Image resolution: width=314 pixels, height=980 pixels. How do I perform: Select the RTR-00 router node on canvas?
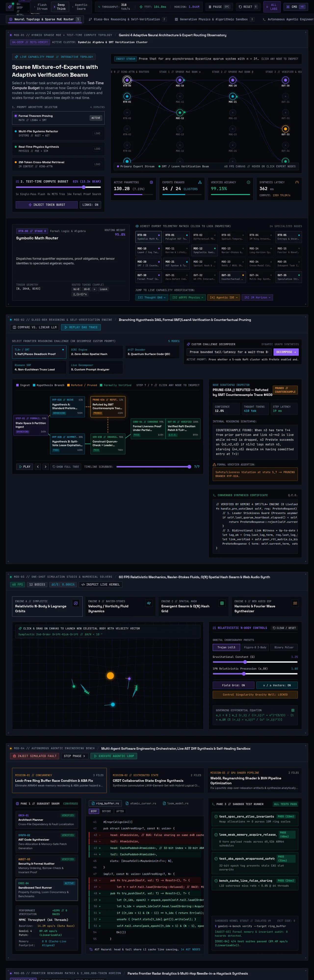pos(127,80)
